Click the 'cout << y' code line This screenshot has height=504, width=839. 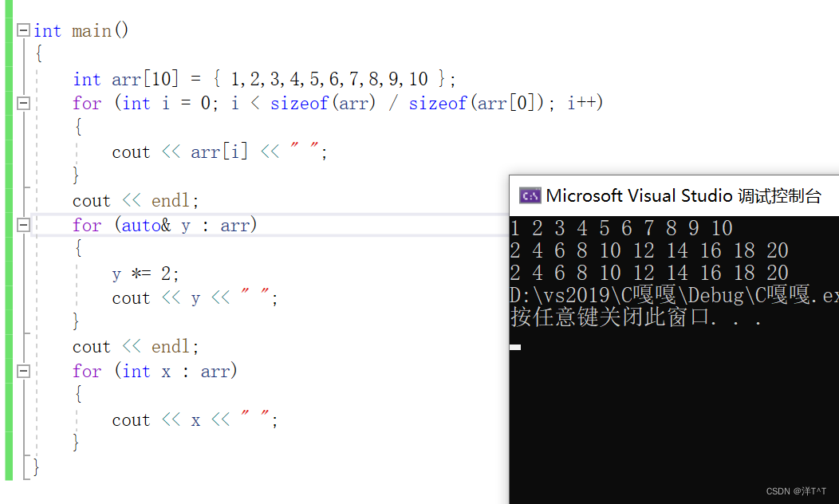(195, 298)
